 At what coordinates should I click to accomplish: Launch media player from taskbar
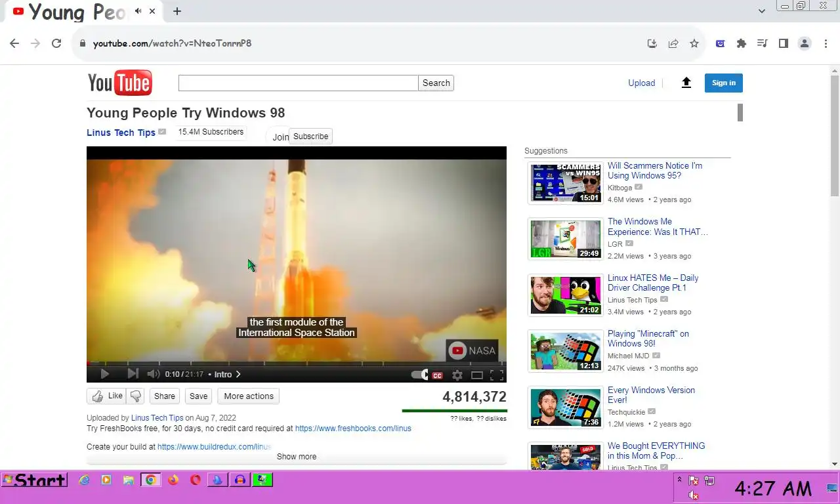click(106, 480)
